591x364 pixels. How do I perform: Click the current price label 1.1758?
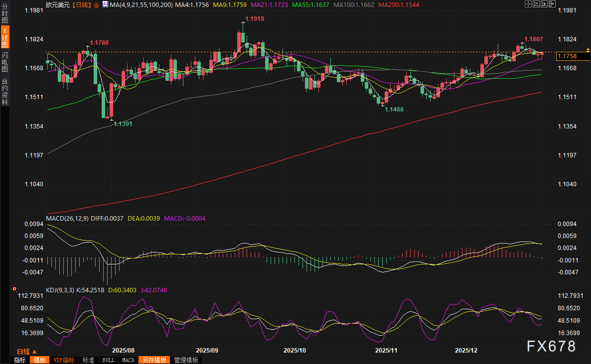pyautogui.click(x=567, y=56)
